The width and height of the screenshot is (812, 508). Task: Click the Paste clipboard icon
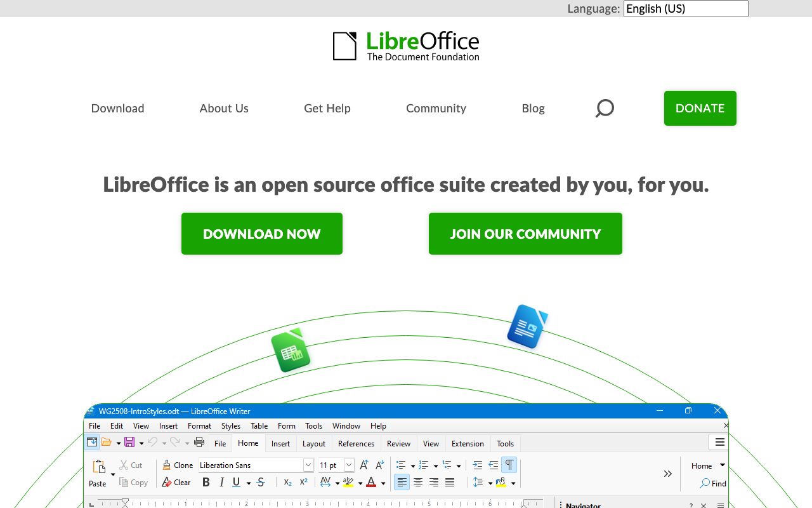tap(99, 467)
